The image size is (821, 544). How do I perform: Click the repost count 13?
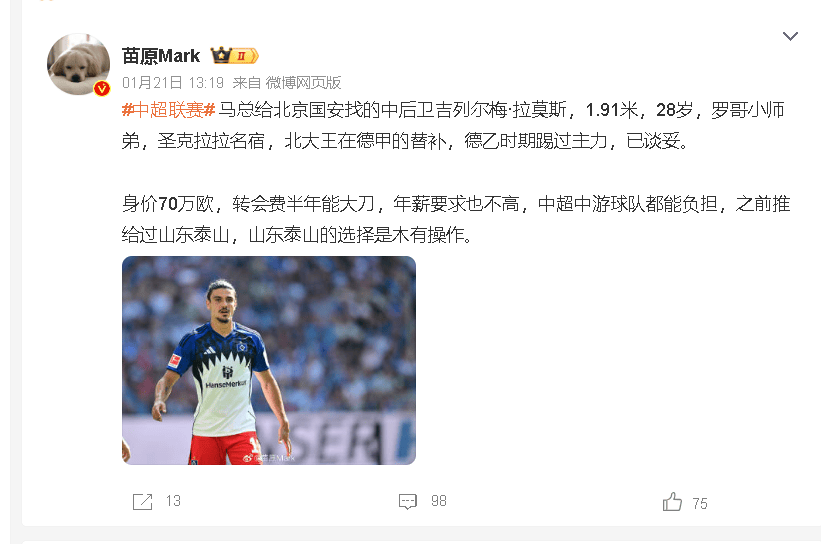pos(173,501)
